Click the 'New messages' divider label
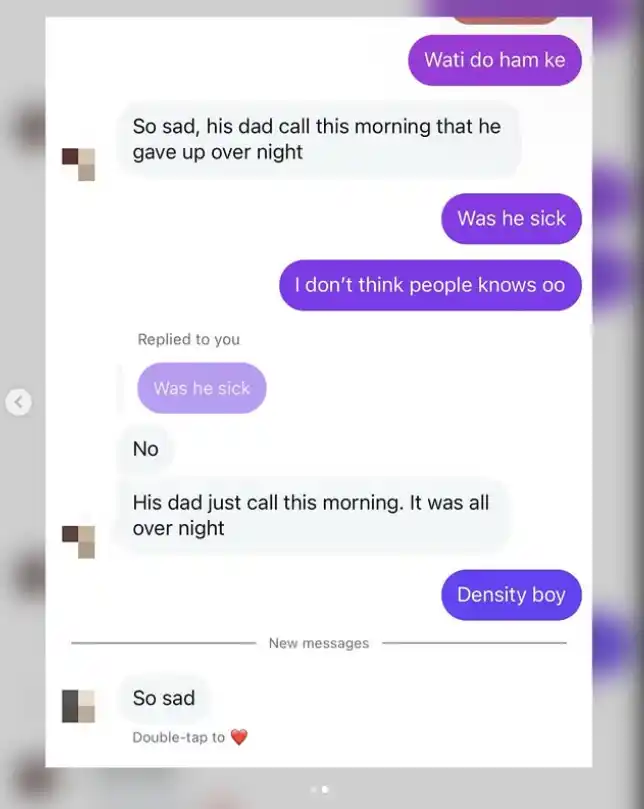644x809 pixels. pyautogui.click(x=319, y=643)
